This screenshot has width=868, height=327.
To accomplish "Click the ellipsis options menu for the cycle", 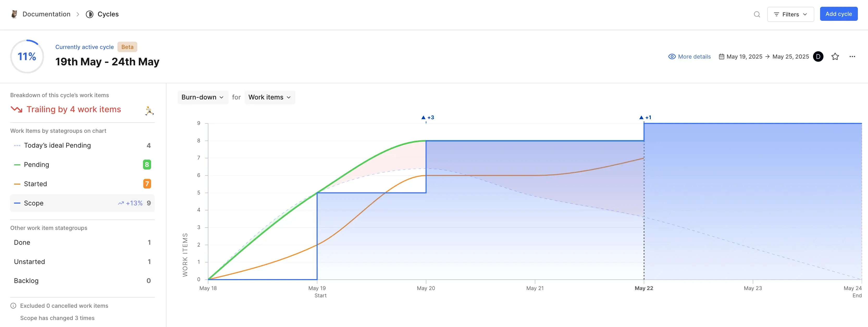I will coord(852,56).
